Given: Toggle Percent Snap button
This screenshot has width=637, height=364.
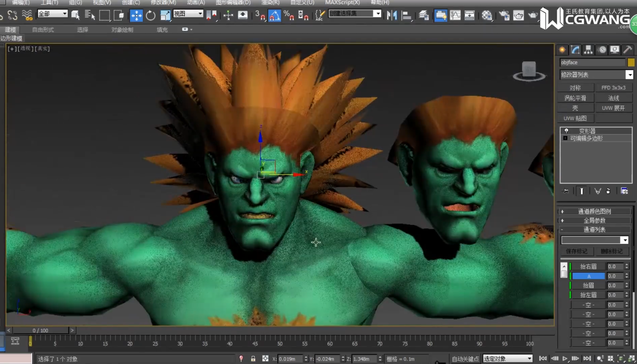Looking at the screenshot, I should (x=289, y=15).
